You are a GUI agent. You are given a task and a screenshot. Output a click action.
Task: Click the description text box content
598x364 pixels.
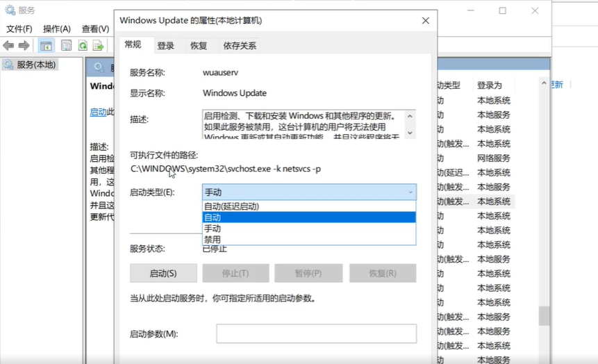coord(304,124)
